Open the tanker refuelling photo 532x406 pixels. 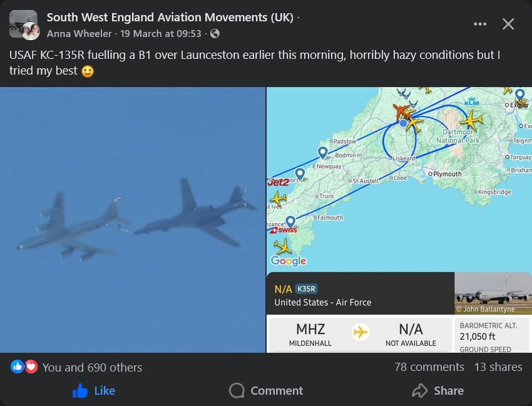(133, 219)
